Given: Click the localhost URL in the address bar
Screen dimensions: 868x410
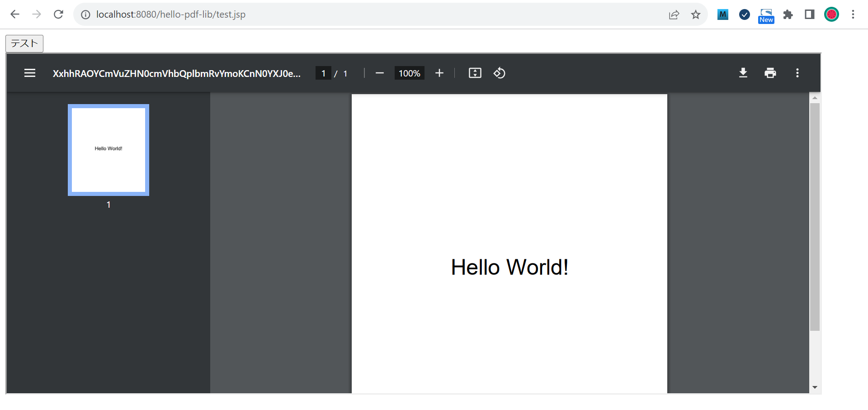Looking at the screenshot, I should [x=171, y=14].
